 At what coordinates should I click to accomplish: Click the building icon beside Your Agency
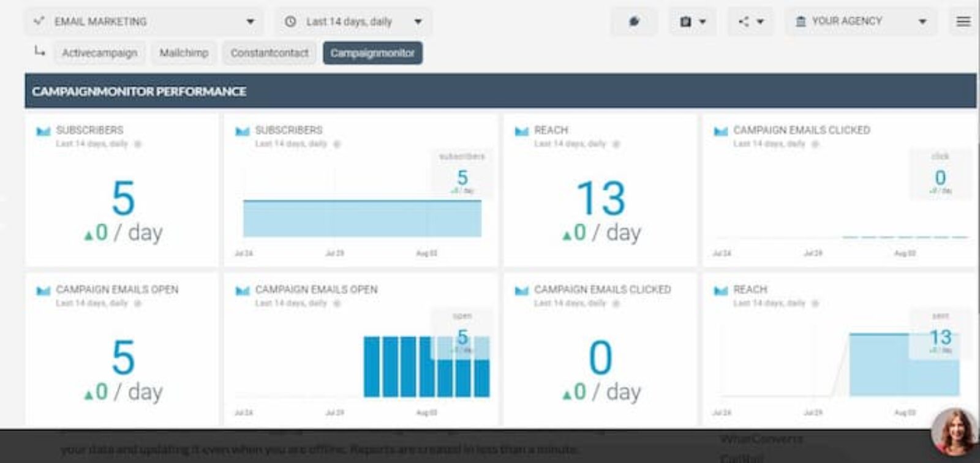click(800, 21)
